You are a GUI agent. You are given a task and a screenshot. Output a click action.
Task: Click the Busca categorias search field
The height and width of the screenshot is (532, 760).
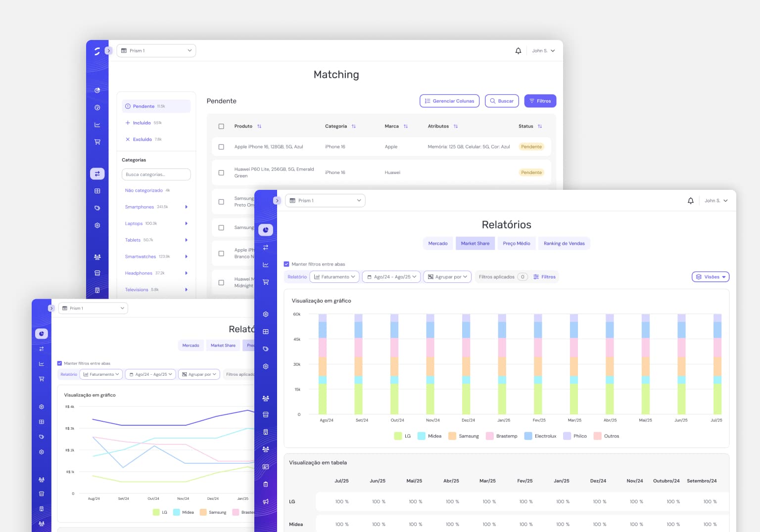pyautogui.click(x=156, y=175)
